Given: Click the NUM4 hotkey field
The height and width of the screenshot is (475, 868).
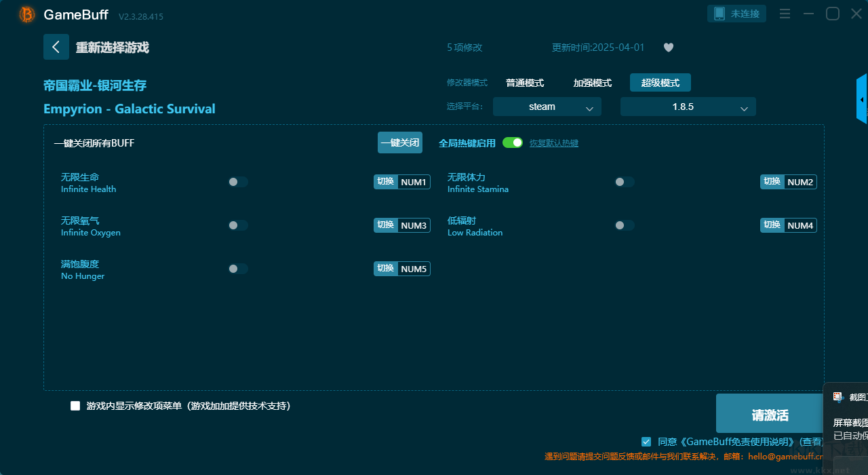Looking at the screenshot, I should [x=800, y=225].
